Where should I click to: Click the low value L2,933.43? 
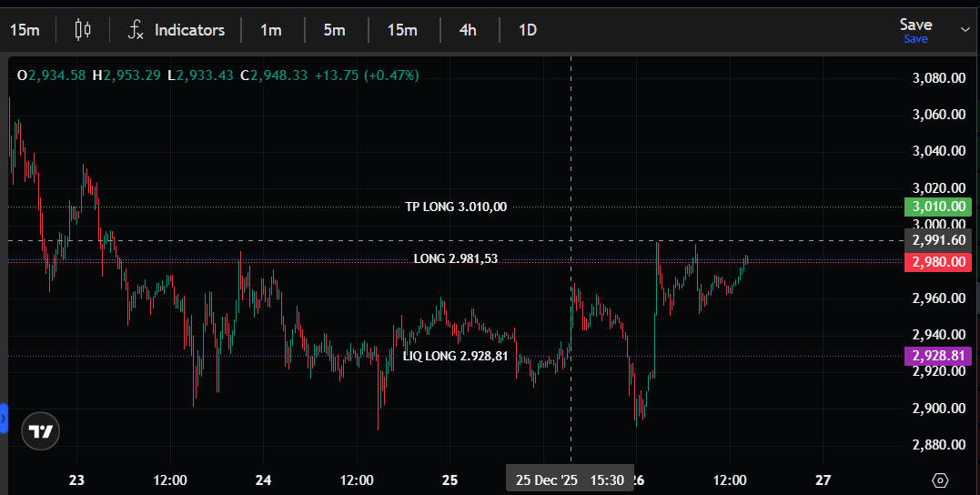200,75
